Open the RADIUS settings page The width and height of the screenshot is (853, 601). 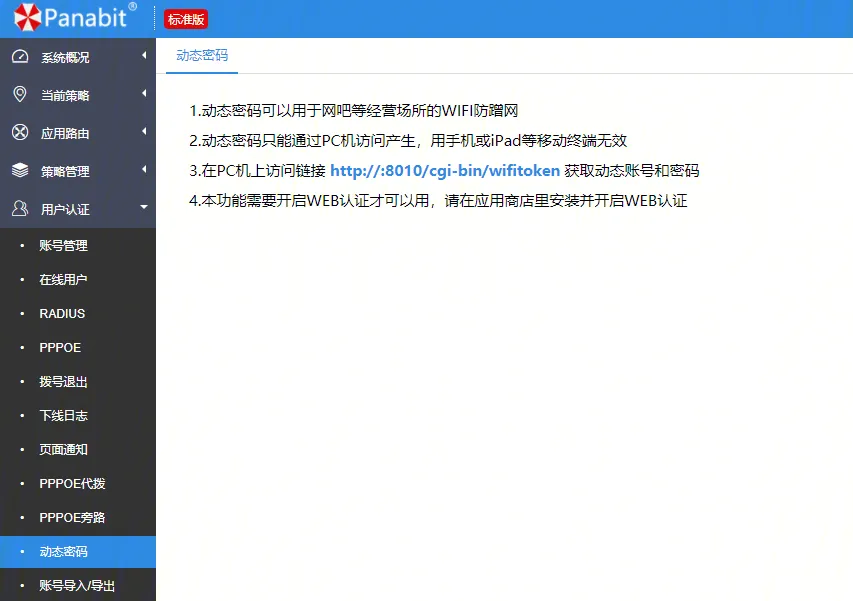click(x=62, y=313)
